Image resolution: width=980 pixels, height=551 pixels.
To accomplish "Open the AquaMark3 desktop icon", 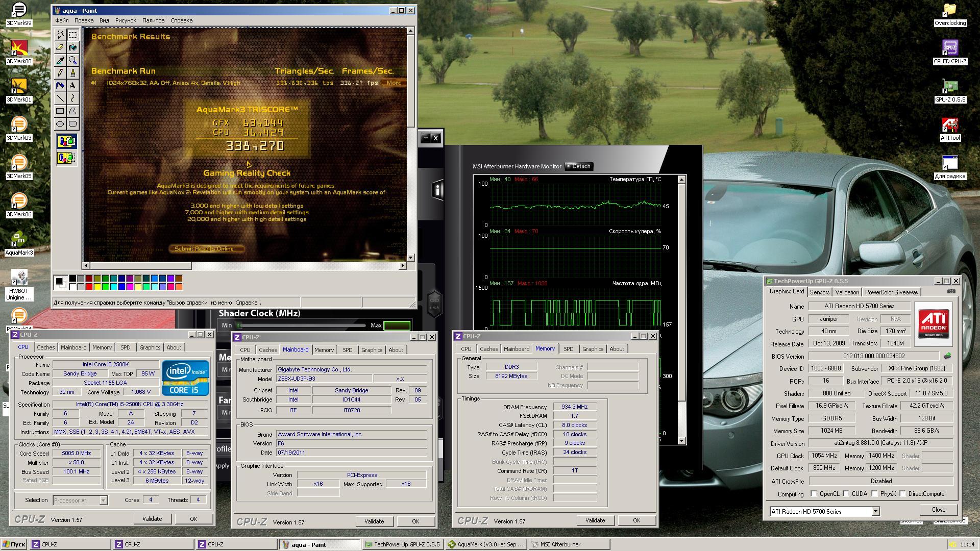I will tap(19, 243).
